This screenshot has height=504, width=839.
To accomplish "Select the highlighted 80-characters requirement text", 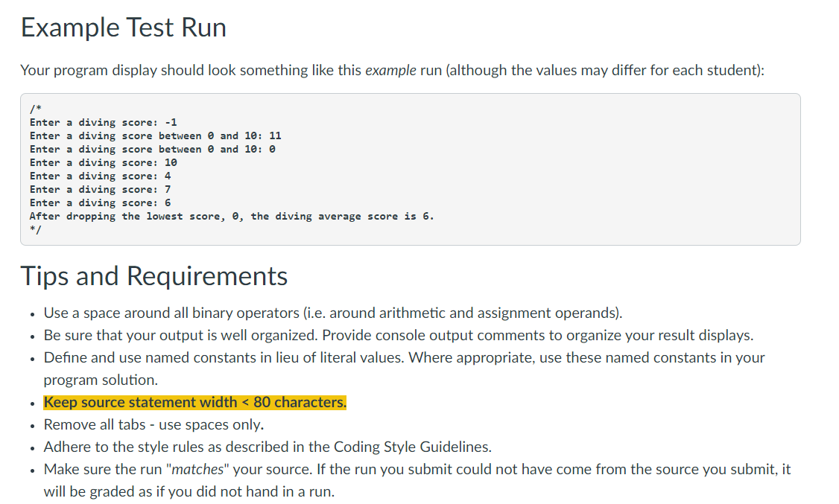I will tap(194, 401).
